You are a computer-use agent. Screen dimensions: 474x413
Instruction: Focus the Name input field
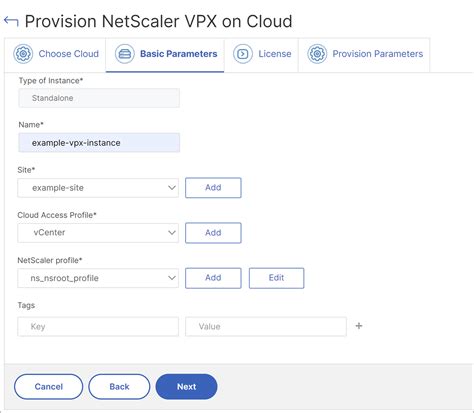99,143
